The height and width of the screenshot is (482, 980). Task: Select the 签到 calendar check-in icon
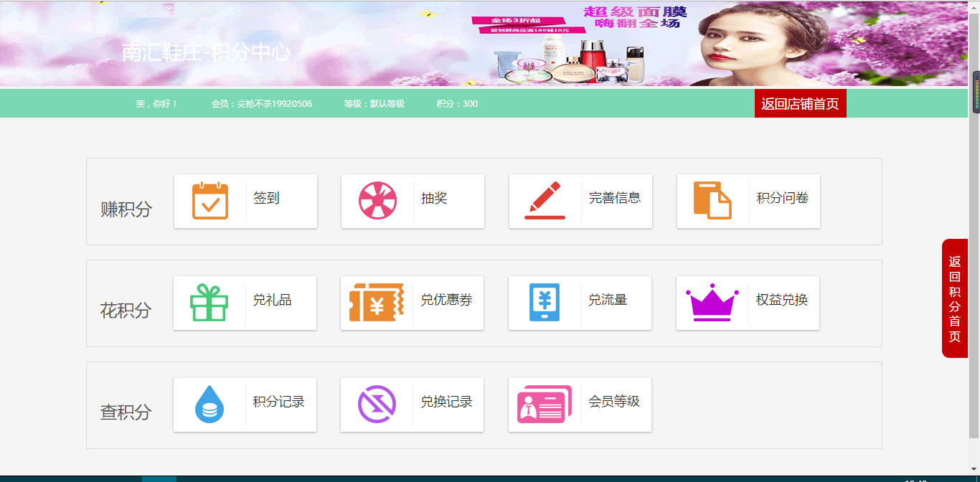coord(209,201)
